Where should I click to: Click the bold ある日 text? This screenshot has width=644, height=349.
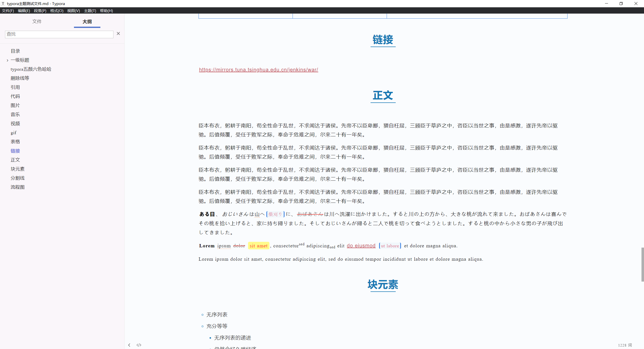click(x=207, y=214)
